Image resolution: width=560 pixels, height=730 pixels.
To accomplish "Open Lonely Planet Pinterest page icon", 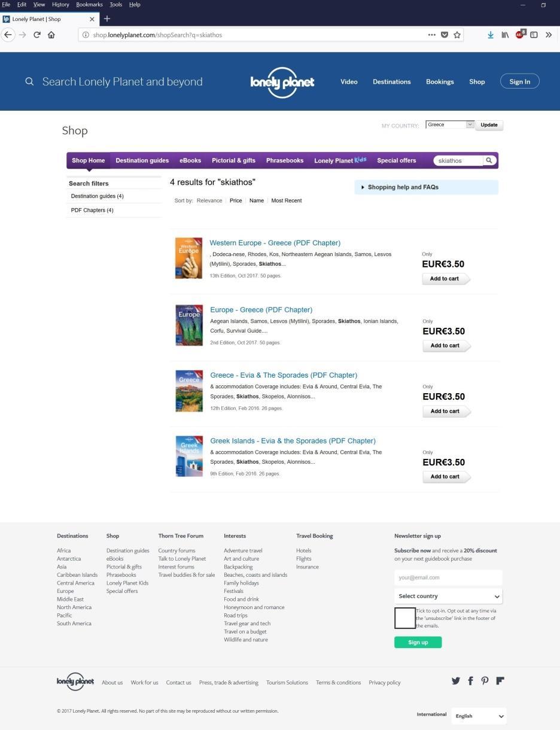I will pos(485,681).
